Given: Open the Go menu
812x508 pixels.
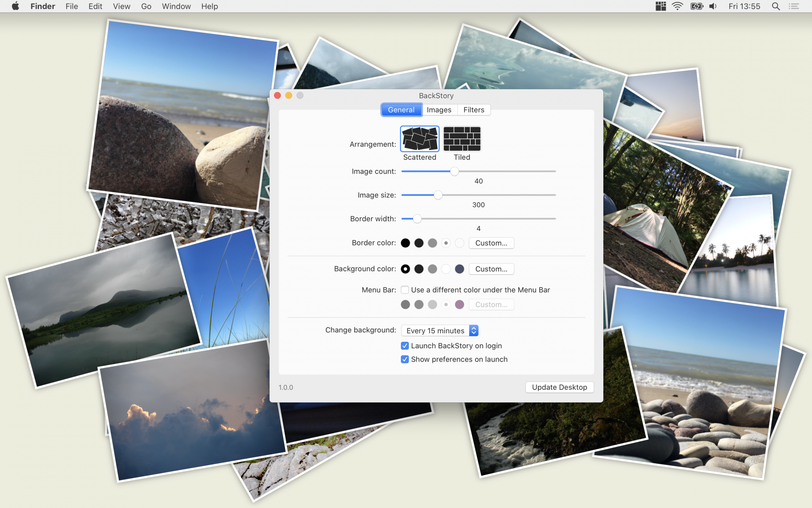Looking at the screenshot, I should click(x=146, y=7).
